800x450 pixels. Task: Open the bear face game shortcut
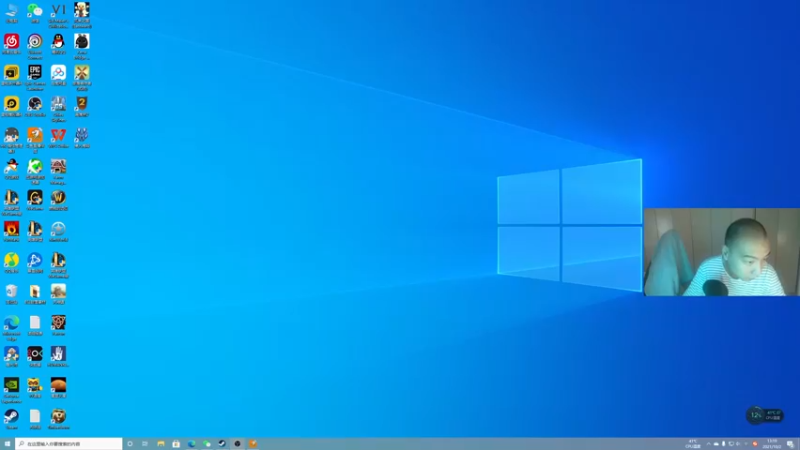click(58, 418)
